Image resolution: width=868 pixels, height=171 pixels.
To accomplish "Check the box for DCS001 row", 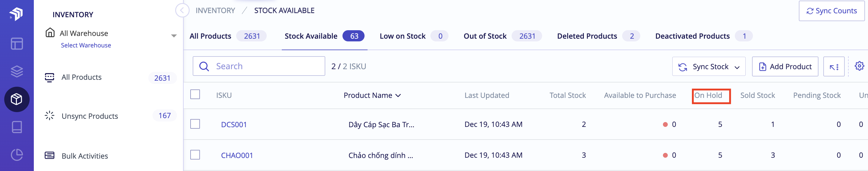I will click(195, 124).
